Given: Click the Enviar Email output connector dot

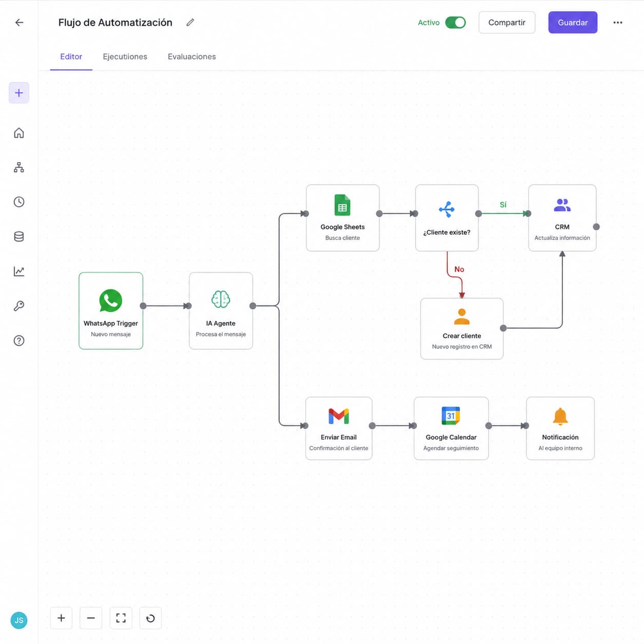Looking at the screenshot, I should point(372,426).
